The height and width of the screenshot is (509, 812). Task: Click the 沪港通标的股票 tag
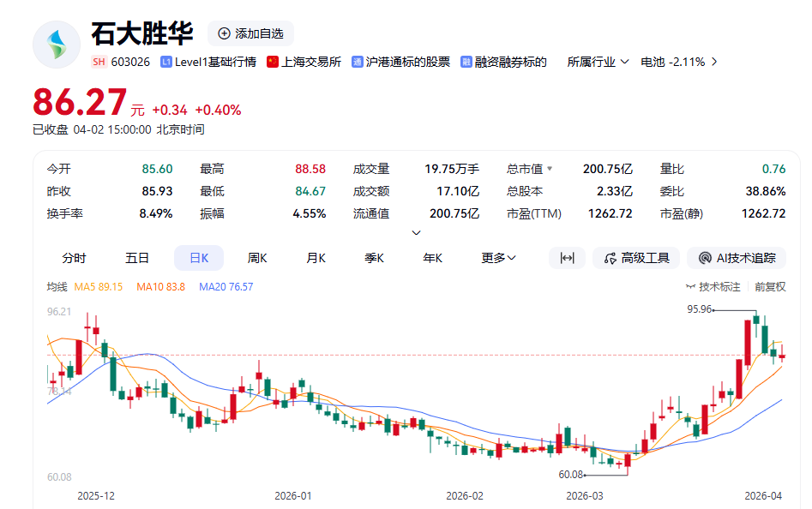click(400, 62)
